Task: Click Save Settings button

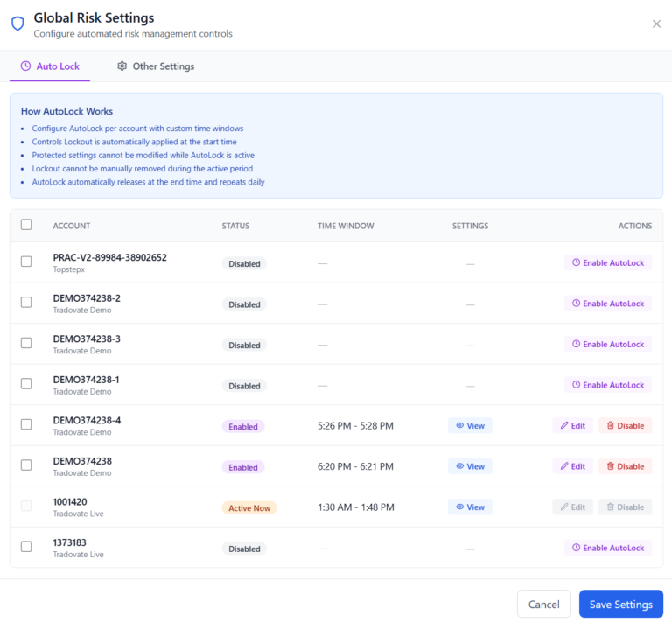Action: point(620,605)
